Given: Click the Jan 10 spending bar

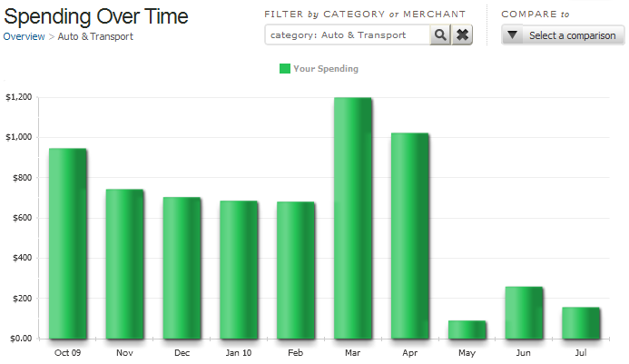Looking at the screenshot, I should tap(240, 270).
